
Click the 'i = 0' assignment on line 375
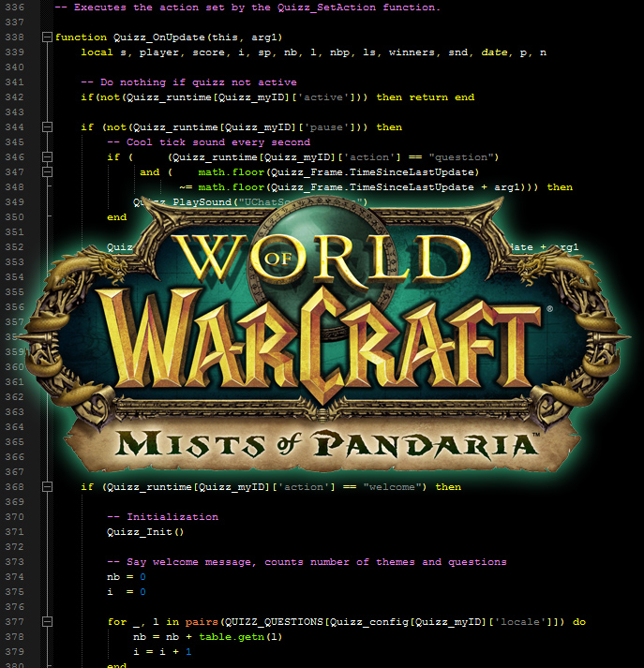coord(127,592)
